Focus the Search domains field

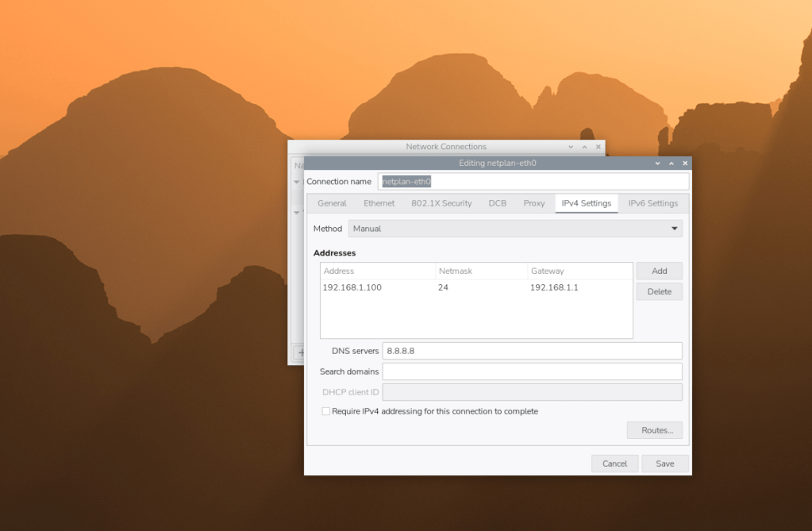coord(532,371)
